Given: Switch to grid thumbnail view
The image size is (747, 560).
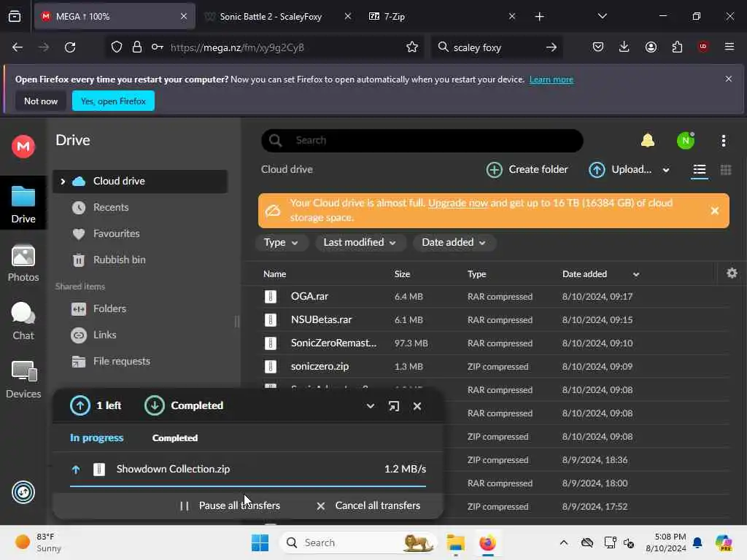Looking at the screenshot, I should pos(726,169).
